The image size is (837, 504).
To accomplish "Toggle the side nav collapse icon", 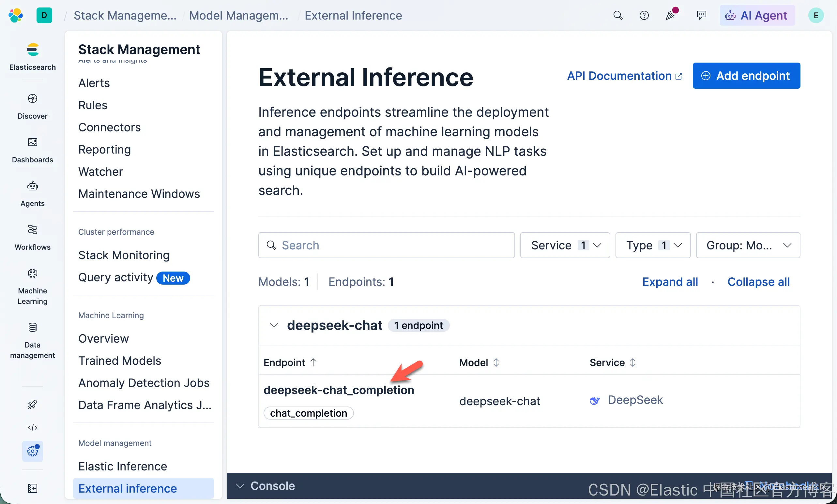I will click(x=33, y=488).
